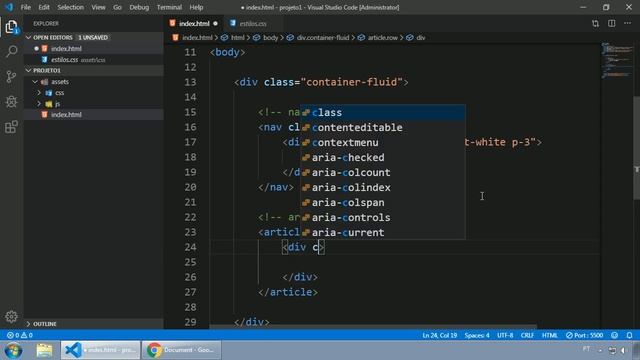Click the Open Changes compare icon
This screenshot has height=360, width=640.
[x=595, y=24]
